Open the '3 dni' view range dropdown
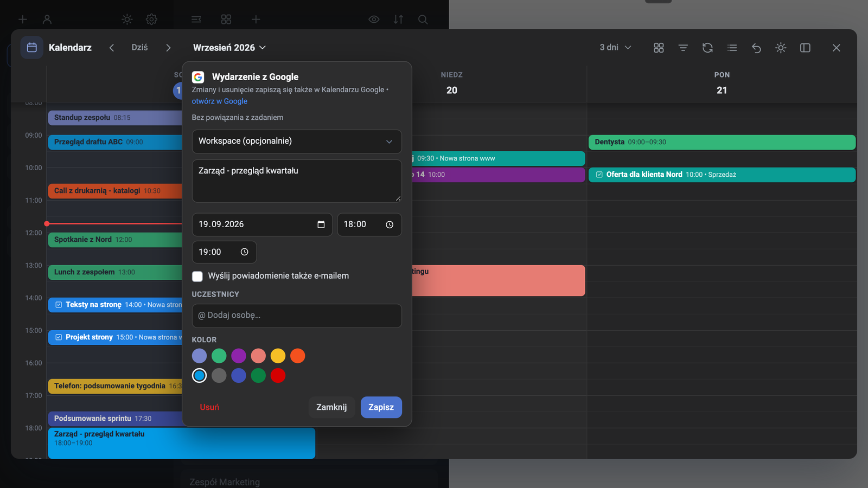Viewport: 868px width, 488px height. point(616,48)
